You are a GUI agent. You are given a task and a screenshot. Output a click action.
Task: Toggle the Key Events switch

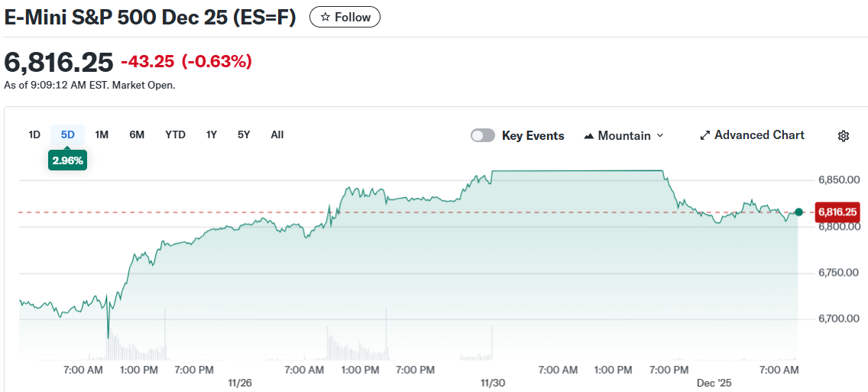[483, 135]
